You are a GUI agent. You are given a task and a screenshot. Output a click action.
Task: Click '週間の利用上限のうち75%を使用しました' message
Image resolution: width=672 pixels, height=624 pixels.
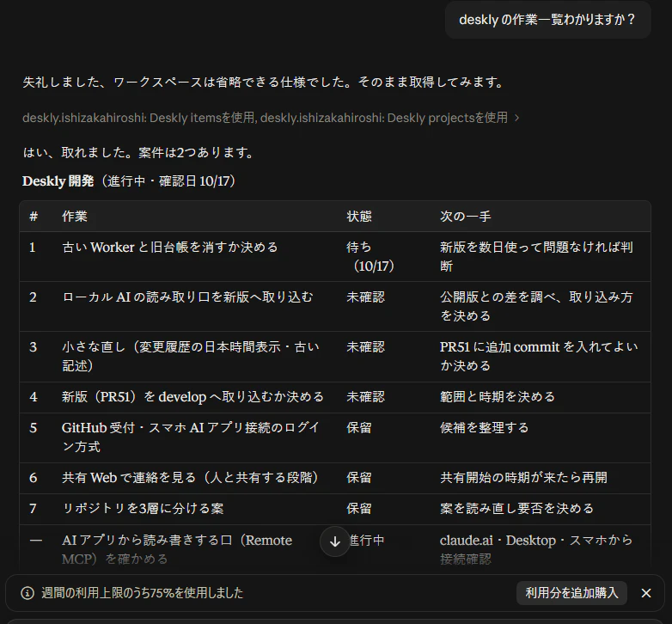[x=143, y=593]
